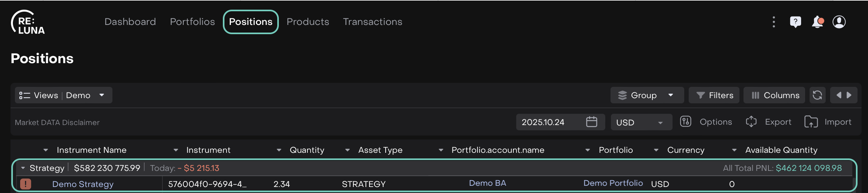
Task: Collapse the Strategy group row
Action: [23, 168]
